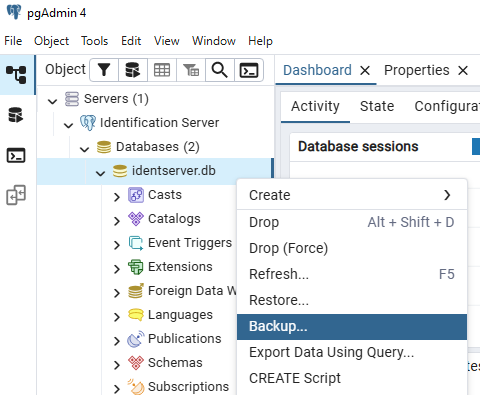Expand the Extensions tree node
This screenshot has width=480, height=395.
coord(116,269)
